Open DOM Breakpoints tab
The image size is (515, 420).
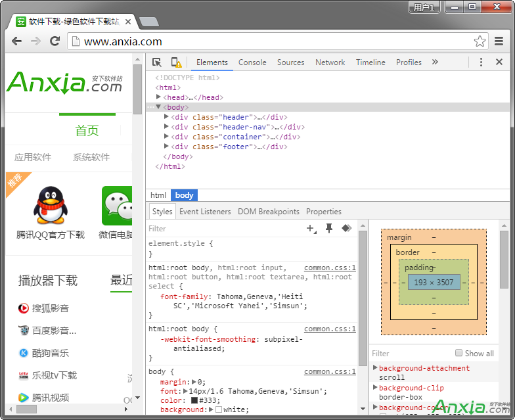point(268,212)
